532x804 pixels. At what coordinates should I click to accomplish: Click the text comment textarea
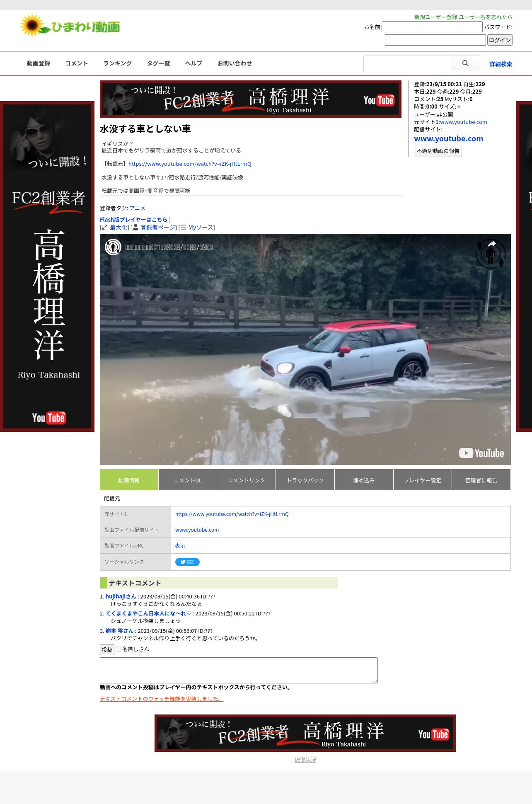(239, 670)
